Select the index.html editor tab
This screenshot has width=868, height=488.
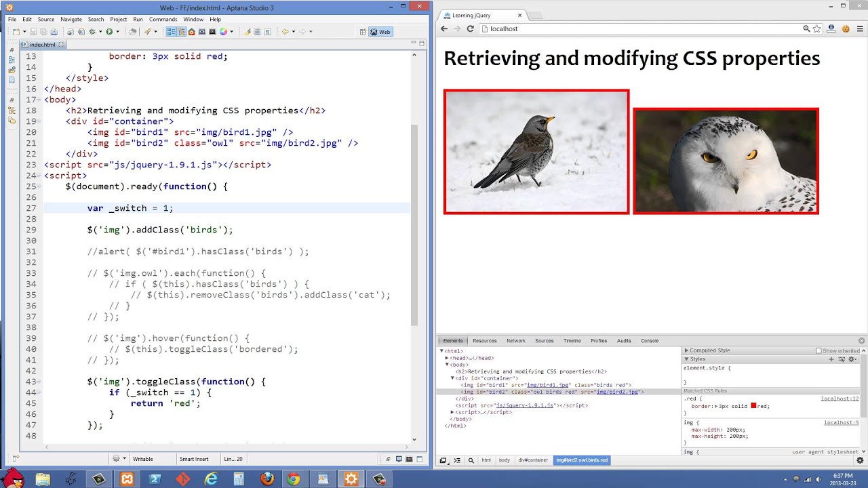point(42,44)
